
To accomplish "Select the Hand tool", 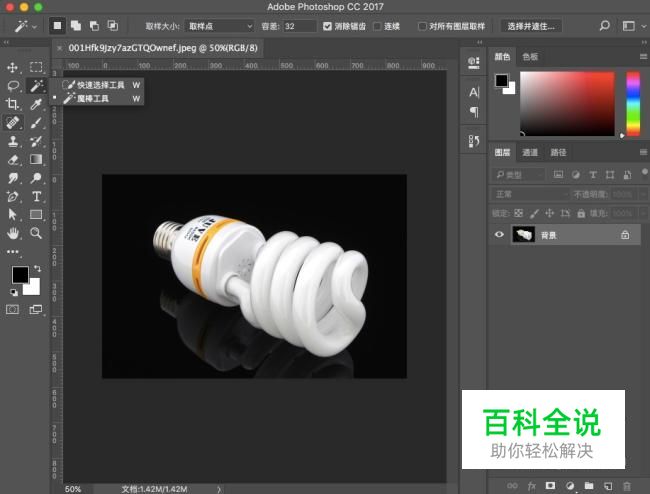I will 13,233.
